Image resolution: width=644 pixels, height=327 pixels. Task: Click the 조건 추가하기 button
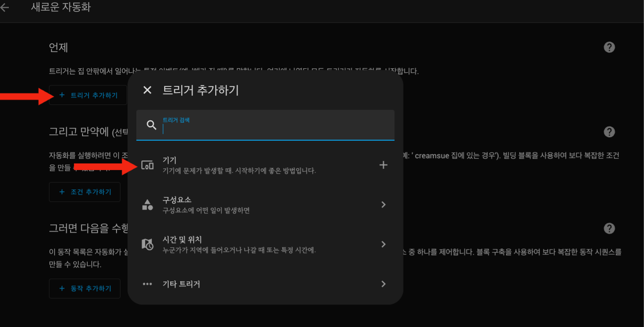85,192
